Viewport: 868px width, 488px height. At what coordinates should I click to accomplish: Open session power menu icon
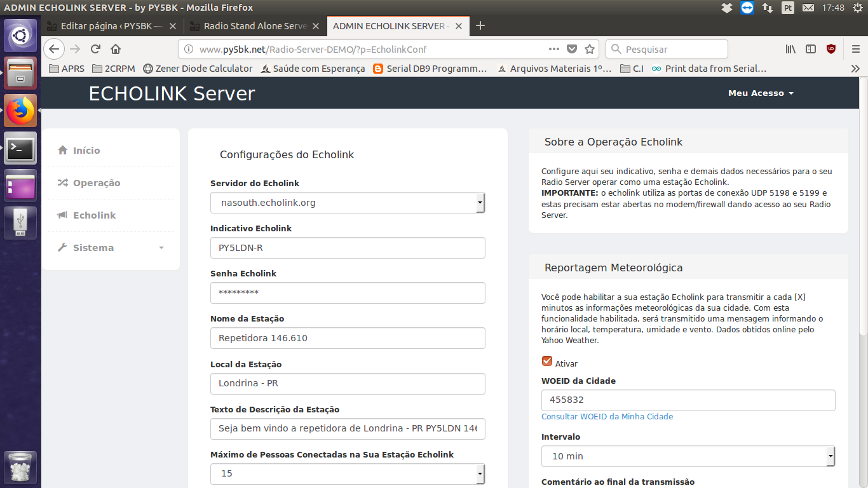(x=858, y=8)
